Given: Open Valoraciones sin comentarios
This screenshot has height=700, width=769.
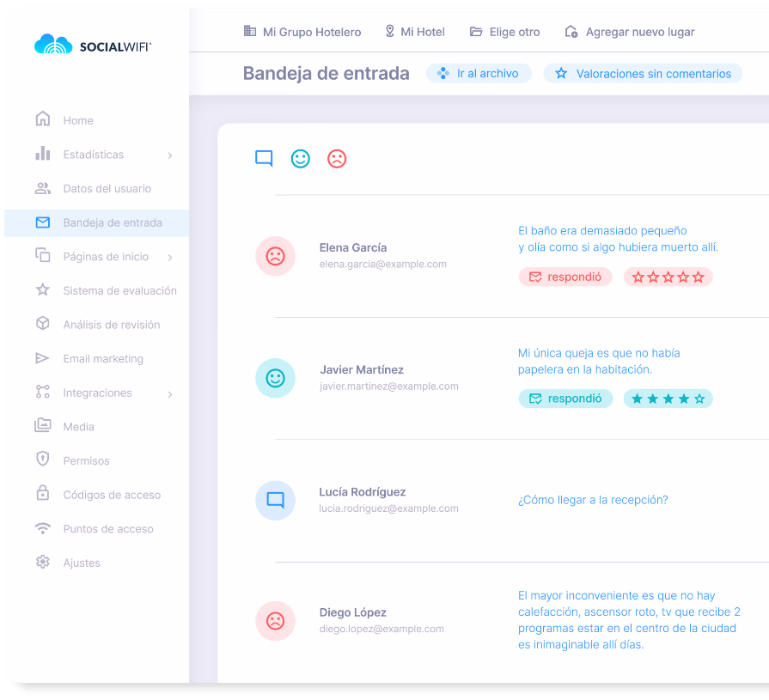Looking at the screenshot, I should pyautogui.click(x=643, y=74).
